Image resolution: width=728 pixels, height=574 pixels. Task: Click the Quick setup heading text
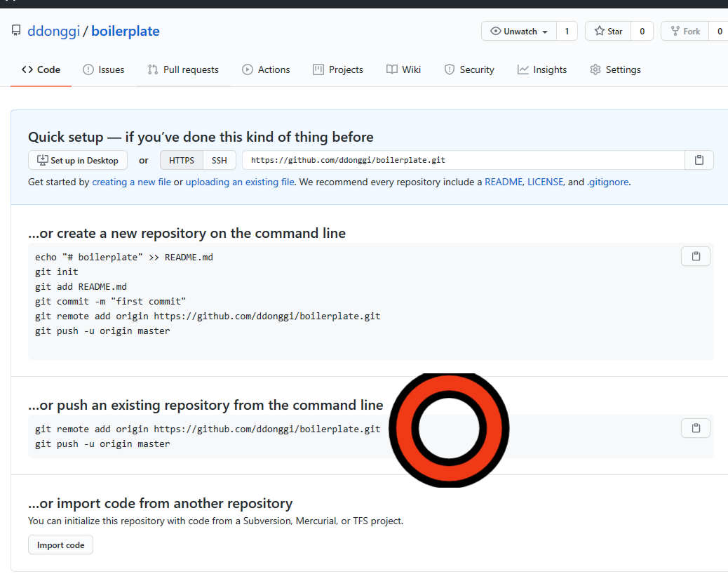pos(201,137)
